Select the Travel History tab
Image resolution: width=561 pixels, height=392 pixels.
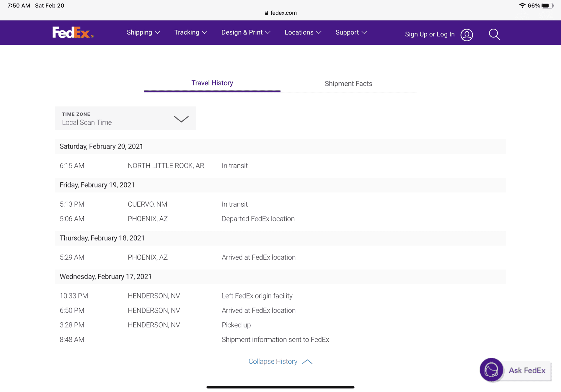[x=212, y=83]
